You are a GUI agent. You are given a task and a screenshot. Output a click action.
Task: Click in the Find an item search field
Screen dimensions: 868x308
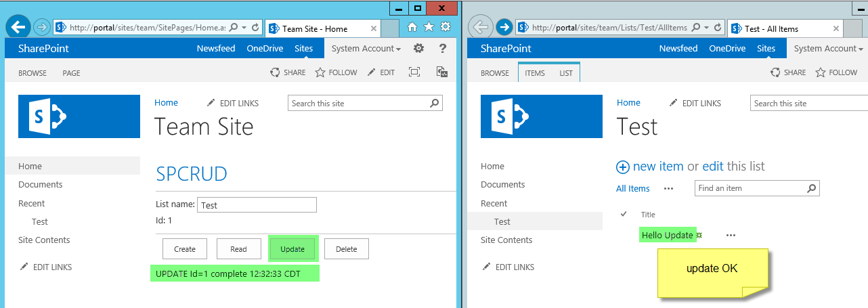point(751,188)
